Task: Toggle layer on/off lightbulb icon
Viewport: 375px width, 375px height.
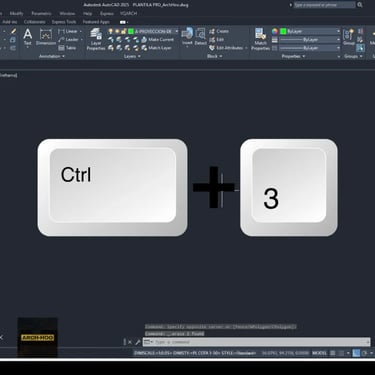Action: click(111, 31)
